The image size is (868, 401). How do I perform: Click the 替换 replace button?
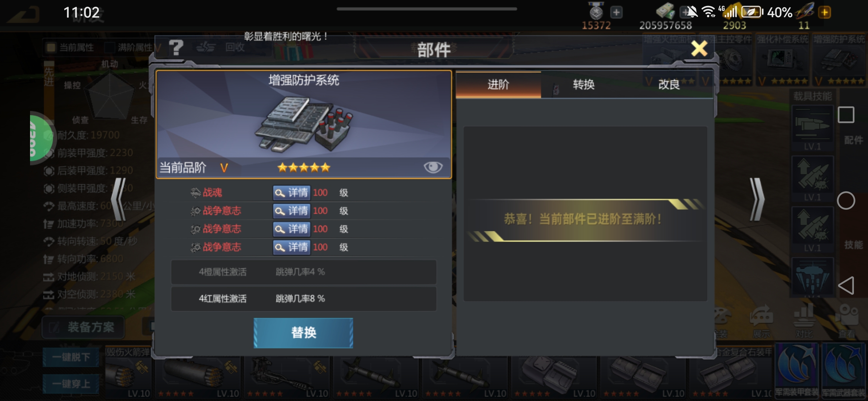click(x=303, y=333)
